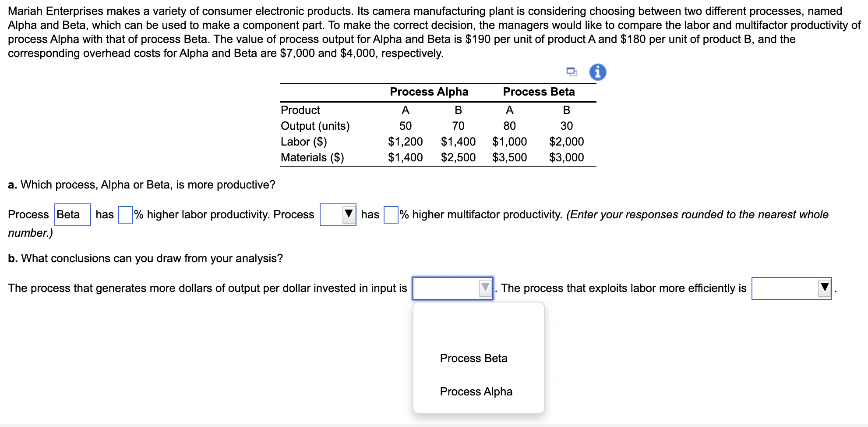Click the Process Alpha table header
Image resolution: width=868 pixels, height=427 pixels.
coord(429,92)
